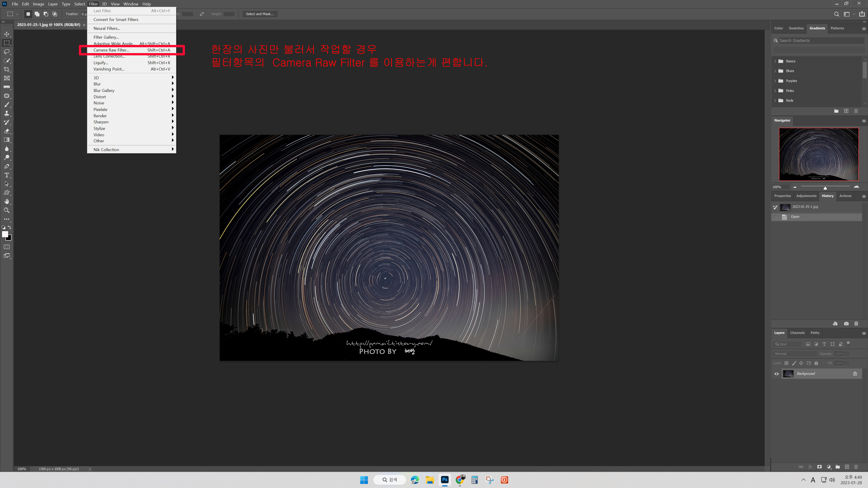
Task: Select the Blur (water drop) tool
Action: 7,149
